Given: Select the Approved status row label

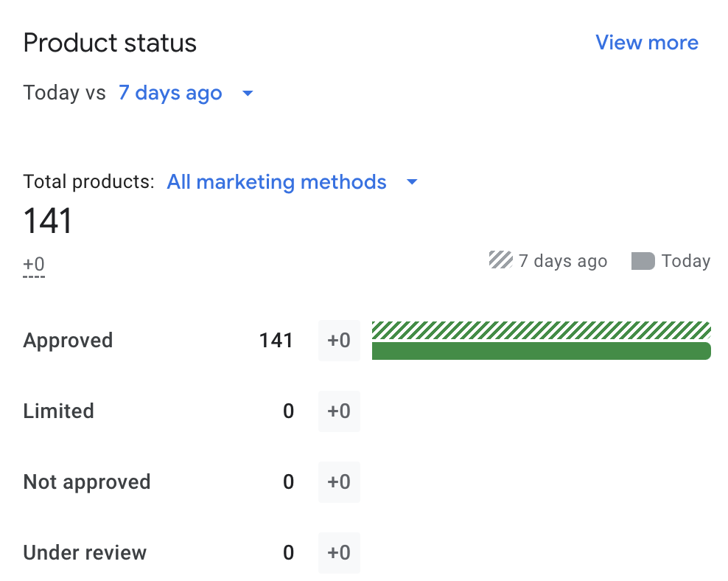Looking at the screenshot, I should (68, 341).
